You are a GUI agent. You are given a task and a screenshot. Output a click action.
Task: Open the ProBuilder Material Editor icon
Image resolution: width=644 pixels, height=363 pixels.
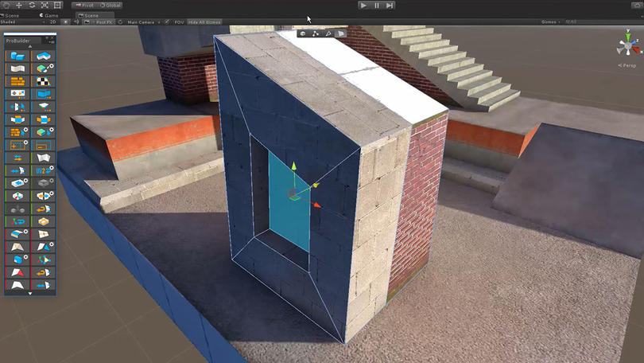pyautogui.click(x=43, y=68)
